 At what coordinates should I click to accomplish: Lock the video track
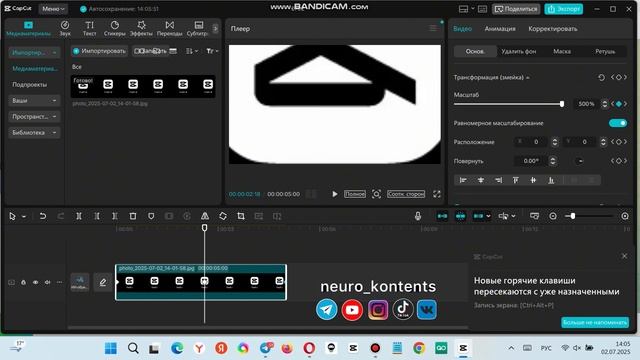[23, 282]
